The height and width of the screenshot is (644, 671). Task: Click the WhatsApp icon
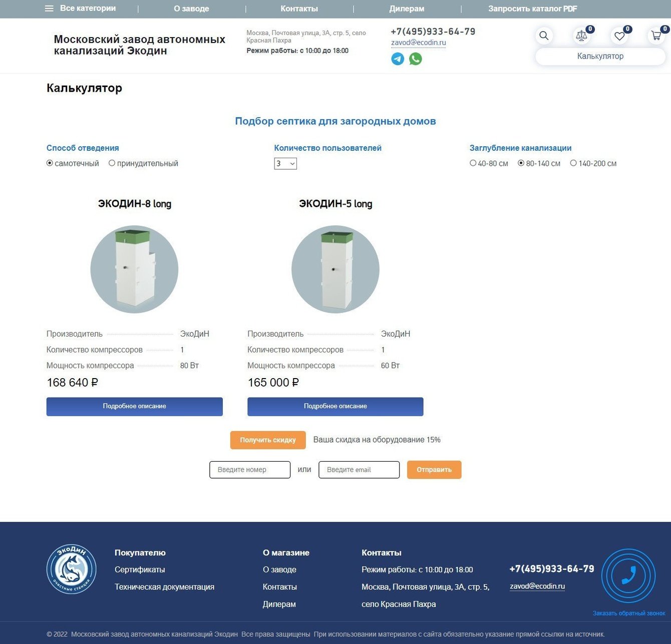click(416, 59)
